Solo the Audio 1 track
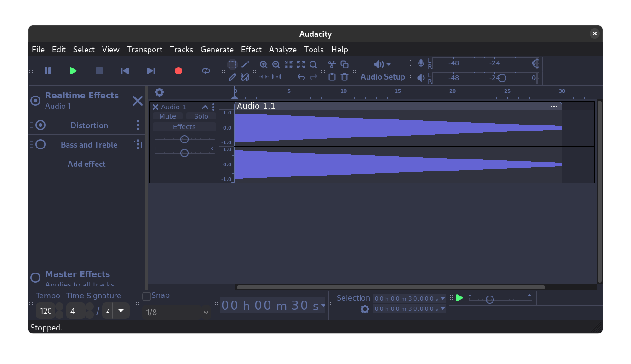 [x=201, y=116]
